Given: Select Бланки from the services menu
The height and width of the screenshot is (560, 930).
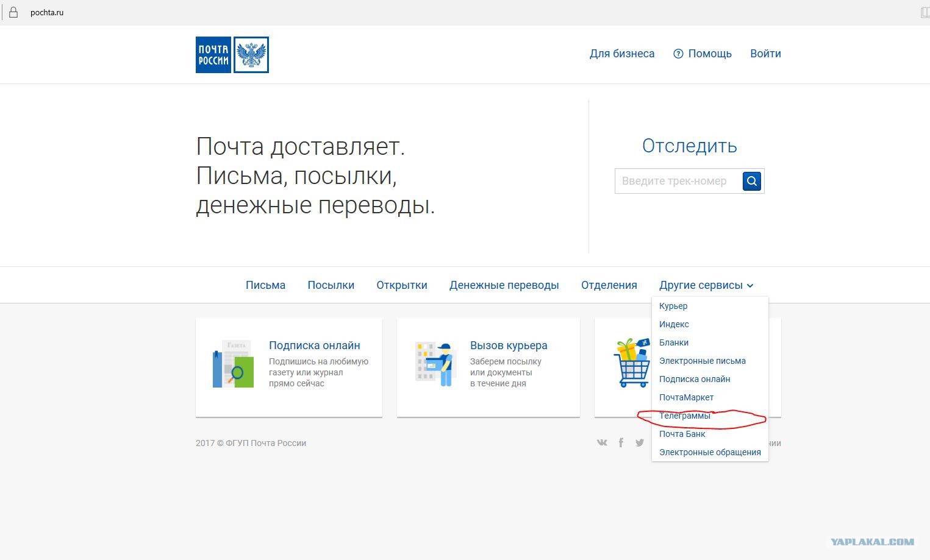Looking at the screenshot, I should (x=674, y=342).
